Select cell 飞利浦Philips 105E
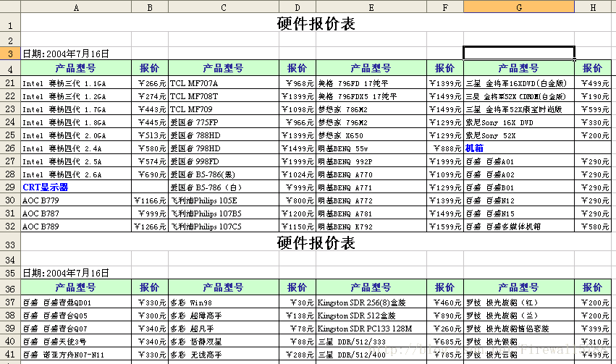Viewport: 616px width, 364px height. 224,200
